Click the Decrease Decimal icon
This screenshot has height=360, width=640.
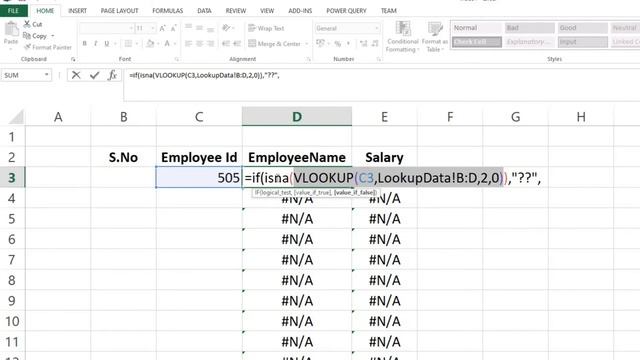pos(375,43)
